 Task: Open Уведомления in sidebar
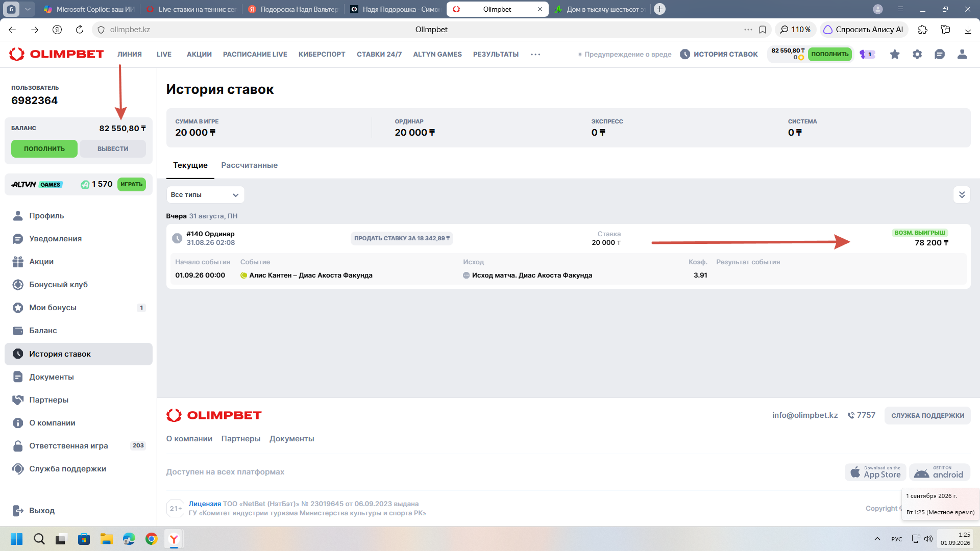click(79, 239)
